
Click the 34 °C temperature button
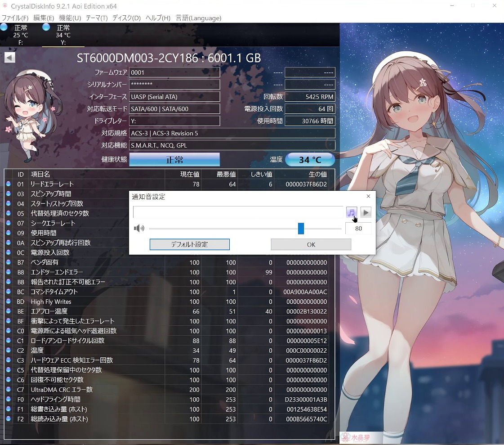tap(310, 160)
